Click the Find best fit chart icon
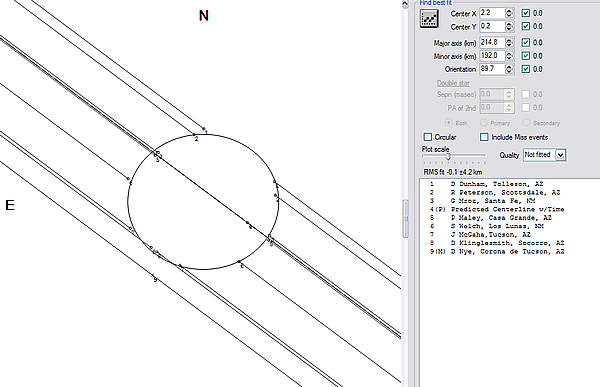Screen dimensions: 600x387 click(429, 18)
